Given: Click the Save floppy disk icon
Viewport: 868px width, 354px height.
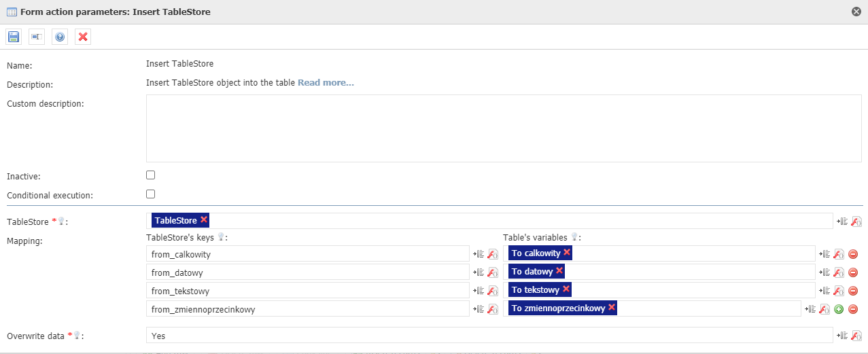Looking at the screenshot, I should (x=14, y=37).
